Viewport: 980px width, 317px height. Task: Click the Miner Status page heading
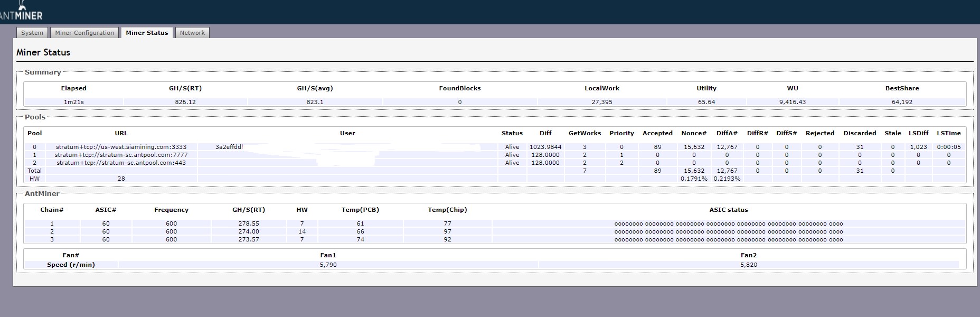pos(43,52)
